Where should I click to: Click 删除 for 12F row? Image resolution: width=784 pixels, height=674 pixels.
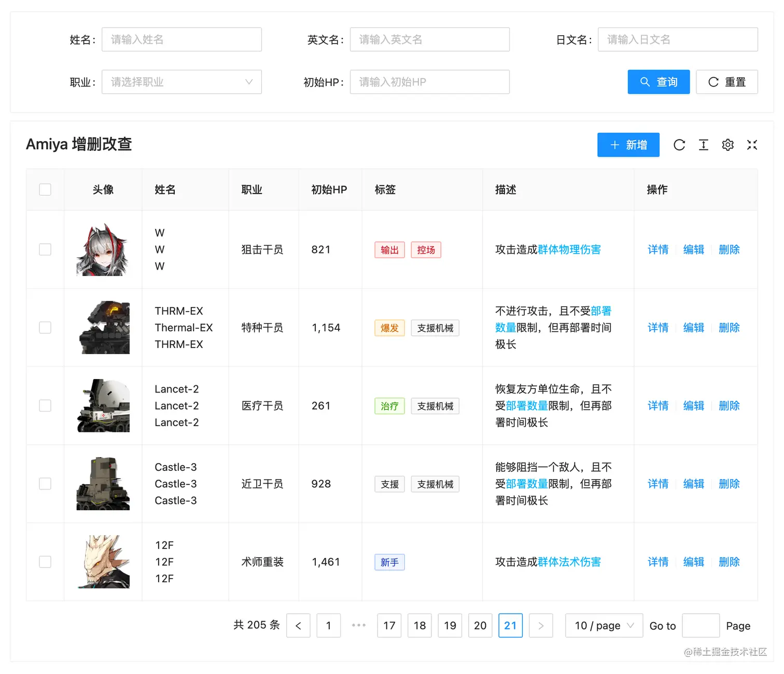(729, 562)
